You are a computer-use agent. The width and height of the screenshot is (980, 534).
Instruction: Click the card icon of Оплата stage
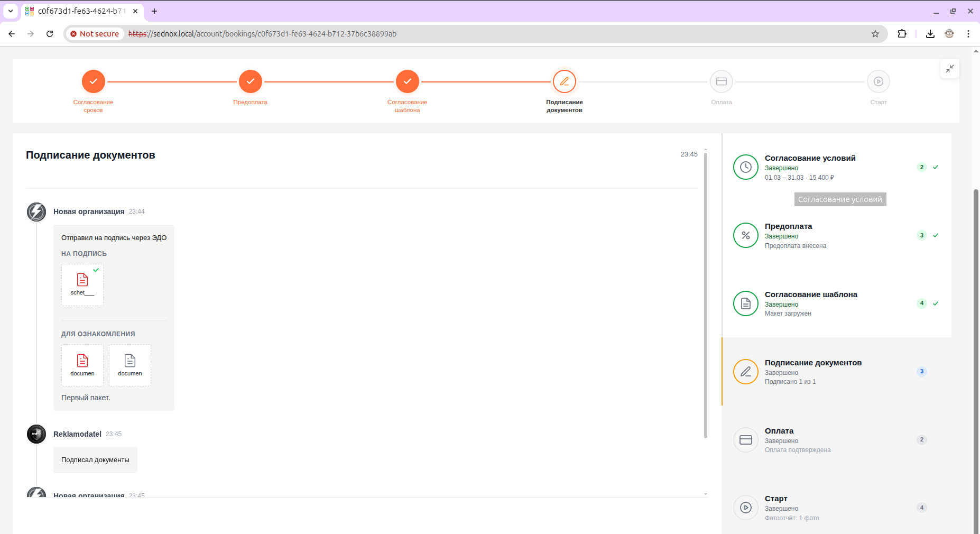pos(746,440)
